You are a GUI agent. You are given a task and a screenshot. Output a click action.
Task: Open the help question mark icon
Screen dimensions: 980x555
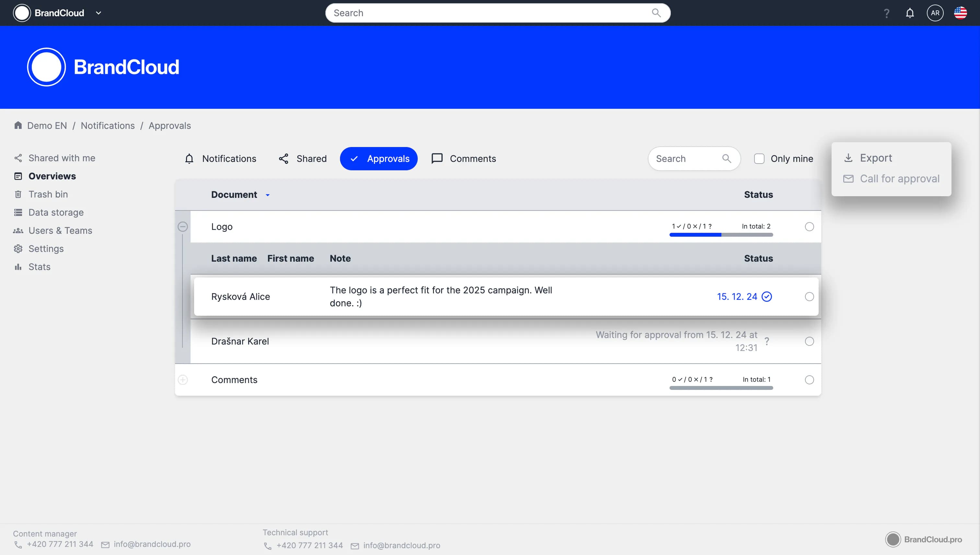(x=887, y=13)
